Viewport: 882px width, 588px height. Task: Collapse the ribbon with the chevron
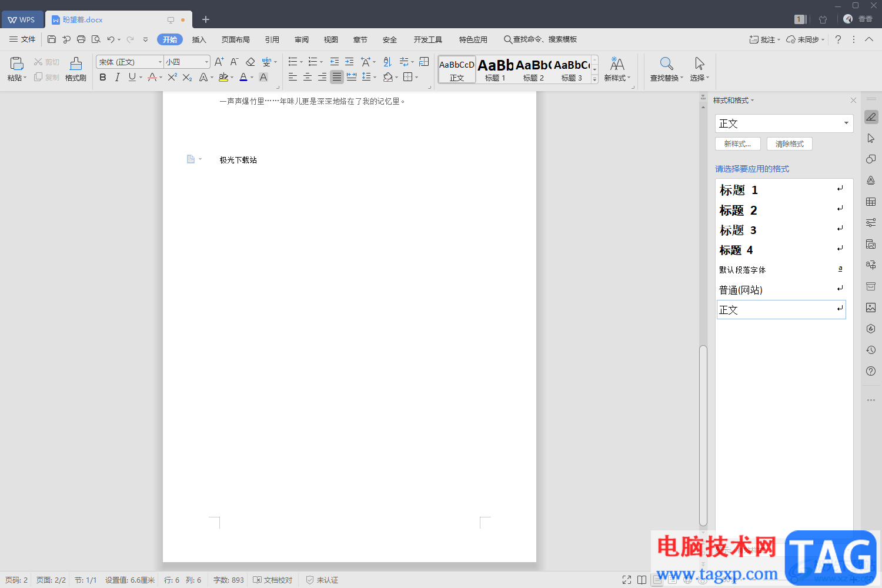869,39
